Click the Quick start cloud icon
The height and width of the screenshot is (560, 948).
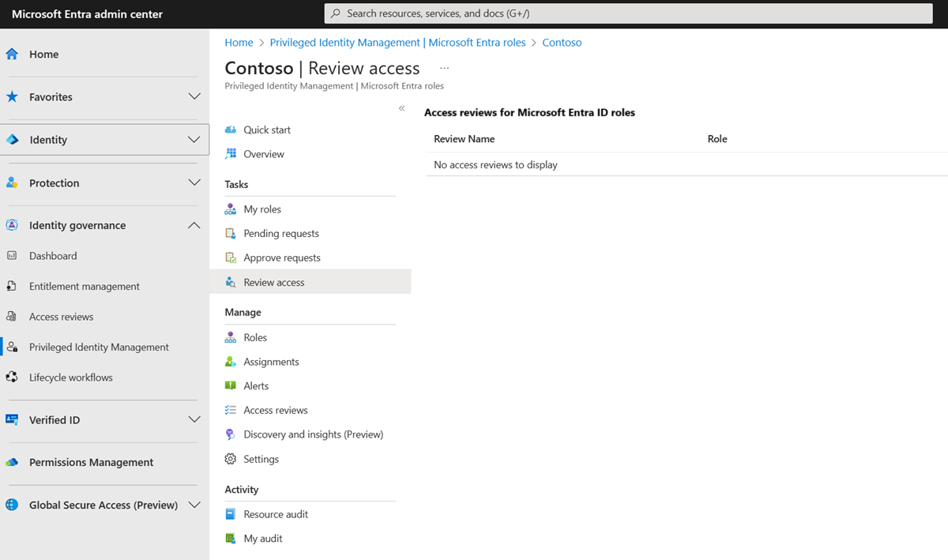click(231, 130)
